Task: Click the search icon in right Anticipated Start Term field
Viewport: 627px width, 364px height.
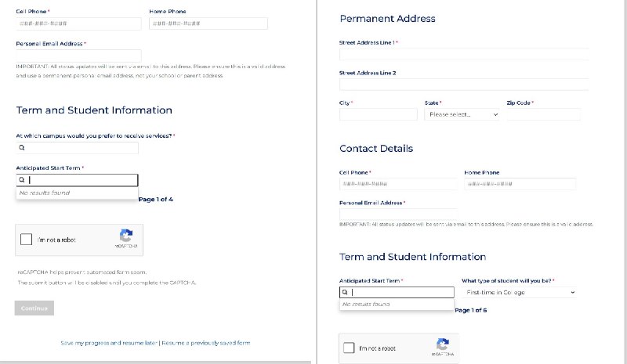Action: [345, 292]
